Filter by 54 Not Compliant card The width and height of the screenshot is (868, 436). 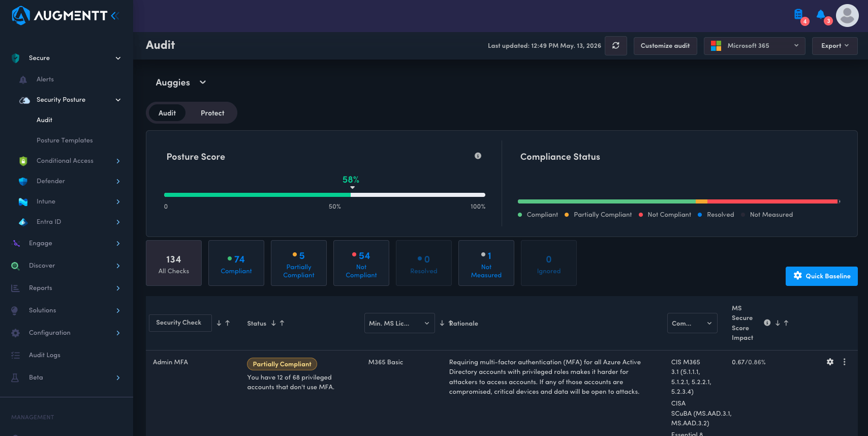[361, 263]
